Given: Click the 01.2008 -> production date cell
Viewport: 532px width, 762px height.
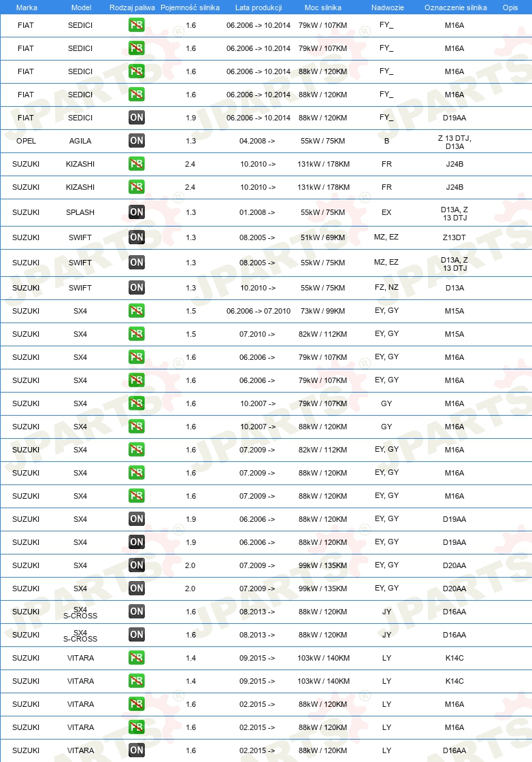Looking at the screenshot, I should [257, 212].
